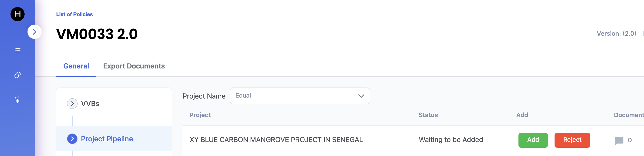
Task: Select the Project Pipeline step label
Action: coord(107,139)
